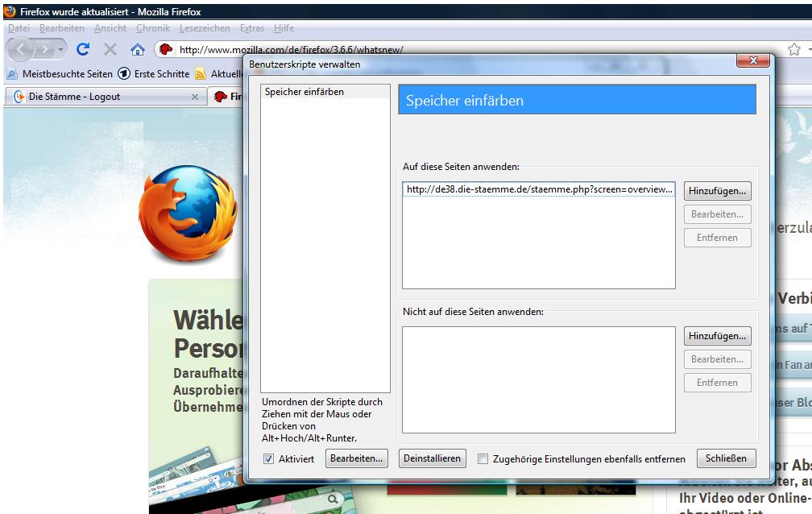Check Zugehörige Einstellungen ebenfalls entfernen

[483, 458]
